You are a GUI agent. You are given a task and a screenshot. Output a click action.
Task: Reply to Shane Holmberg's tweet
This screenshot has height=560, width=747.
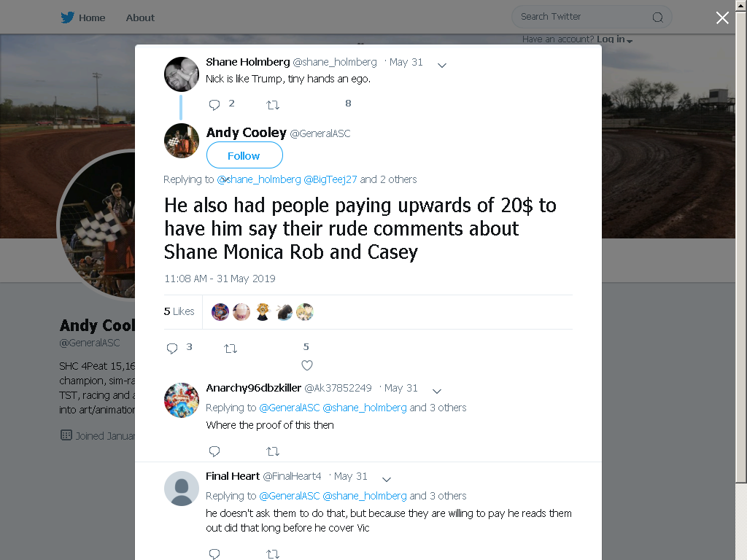click(214, 105)
